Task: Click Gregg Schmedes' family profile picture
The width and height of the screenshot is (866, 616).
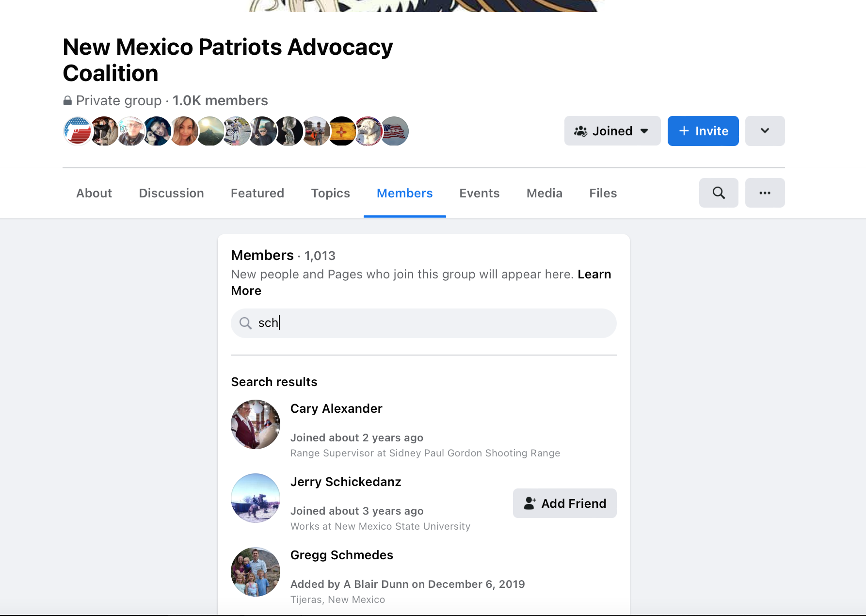Action: point(256,572)
